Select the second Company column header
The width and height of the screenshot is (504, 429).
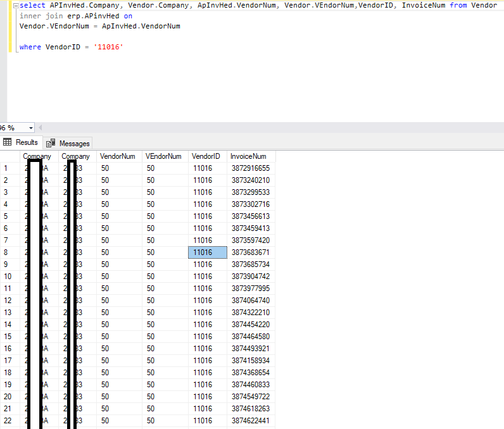click(75, 156)
